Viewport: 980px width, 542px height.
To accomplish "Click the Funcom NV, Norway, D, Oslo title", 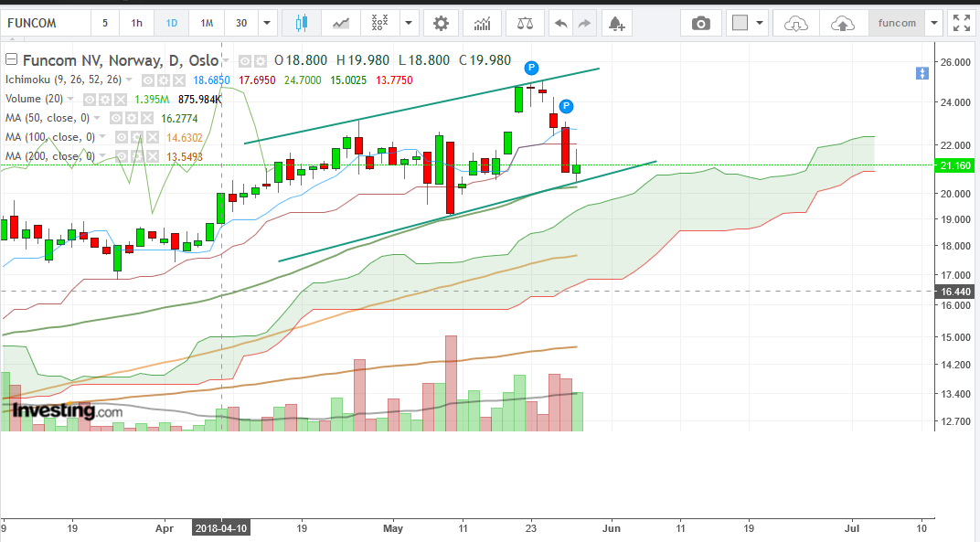I will (121, 60).
